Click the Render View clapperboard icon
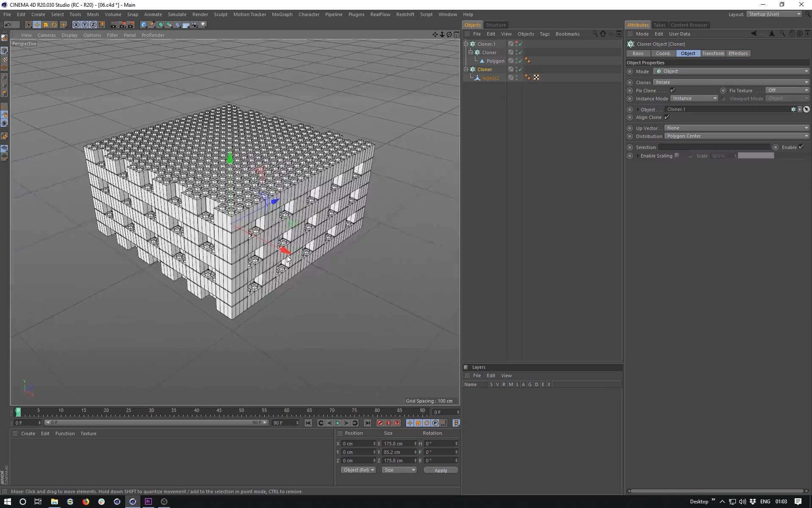 [114, 25]
